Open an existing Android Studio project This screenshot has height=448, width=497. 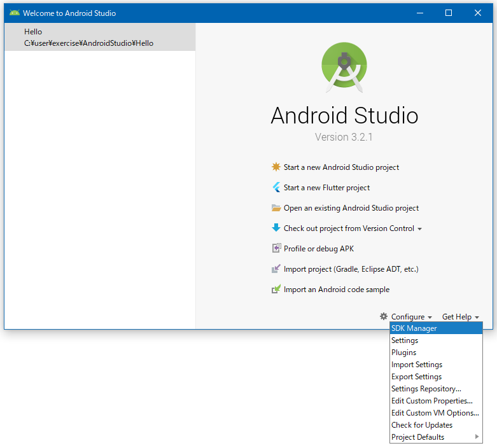351,208
